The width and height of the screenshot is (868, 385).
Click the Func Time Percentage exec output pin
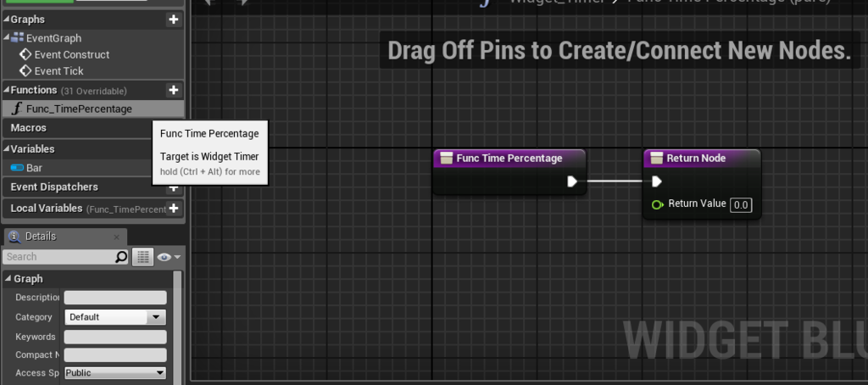572,181
